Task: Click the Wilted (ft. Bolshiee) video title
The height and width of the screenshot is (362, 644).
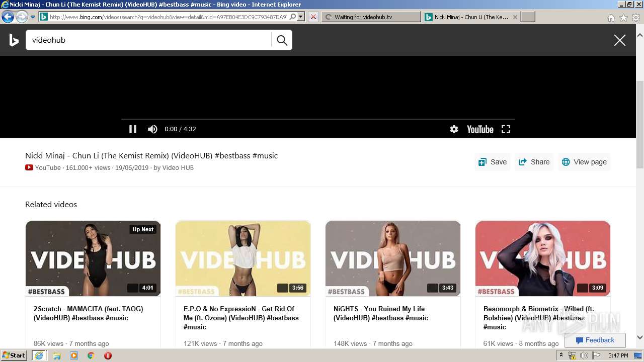Action: 538,318
